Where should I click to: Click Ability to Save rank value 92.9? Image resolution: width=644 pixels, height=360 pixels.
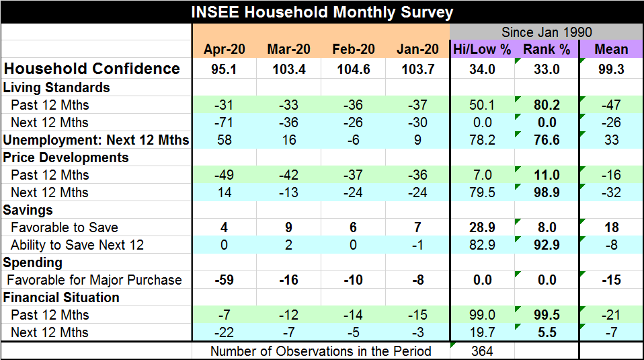coord(547,246)
